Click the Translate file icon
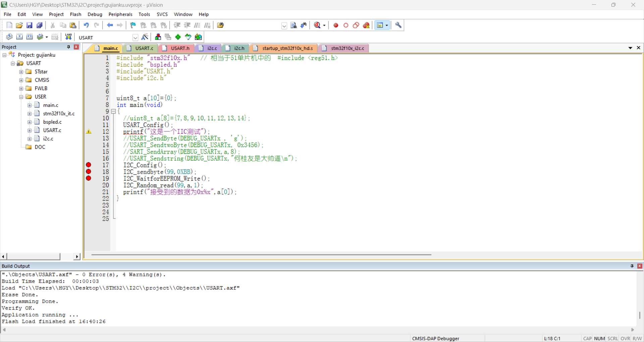This screenshot has height=342, width=644. [9, 37]
